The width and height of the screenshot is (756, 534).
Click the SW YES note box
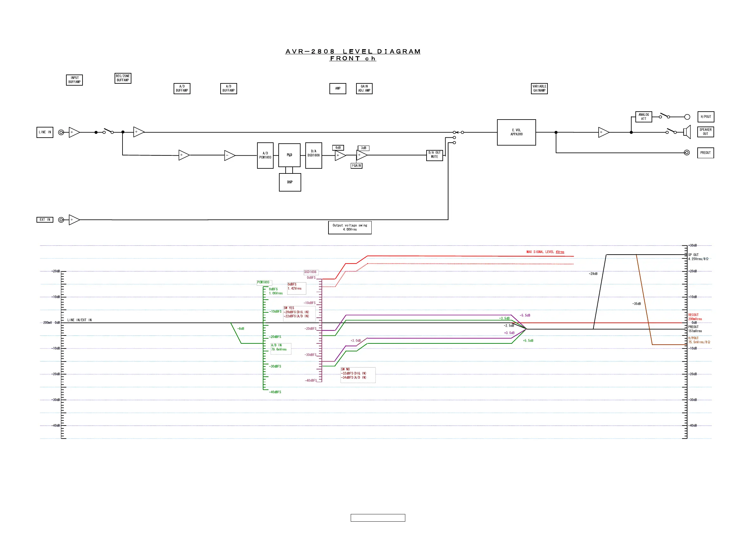tap(299, 314)
